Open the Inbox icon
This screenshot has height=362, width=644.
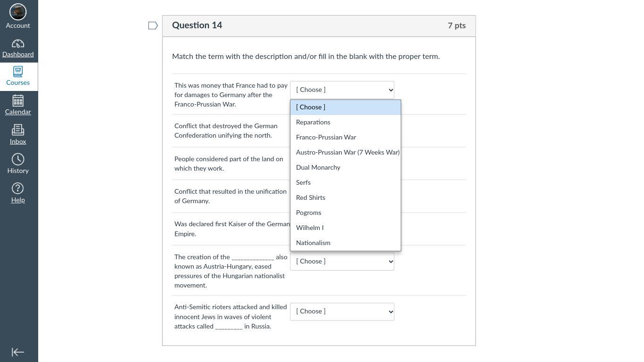pyautogui.click(x=18, y=130)
